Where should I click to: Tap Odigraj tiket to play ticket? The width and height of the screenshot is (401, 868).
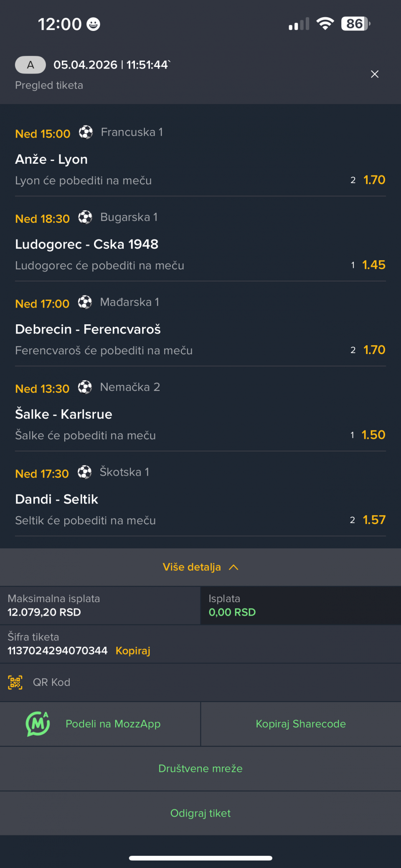pyautogui.click(x=200, y=813)
